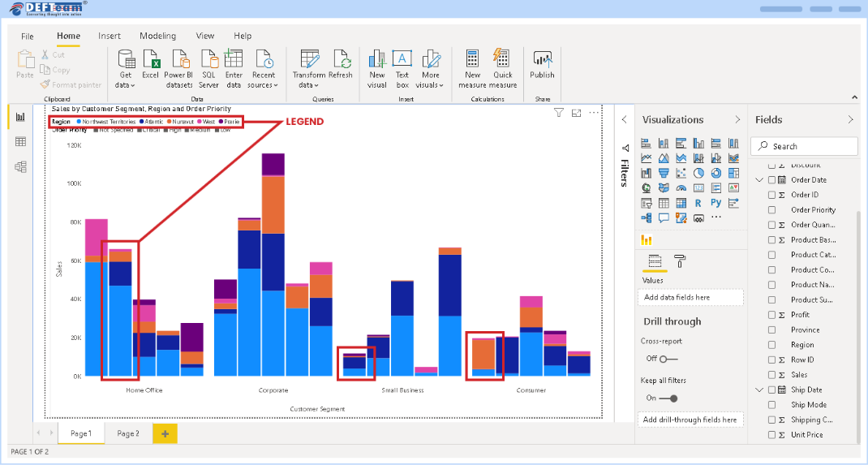Click the Publish icon

(542, 60)
